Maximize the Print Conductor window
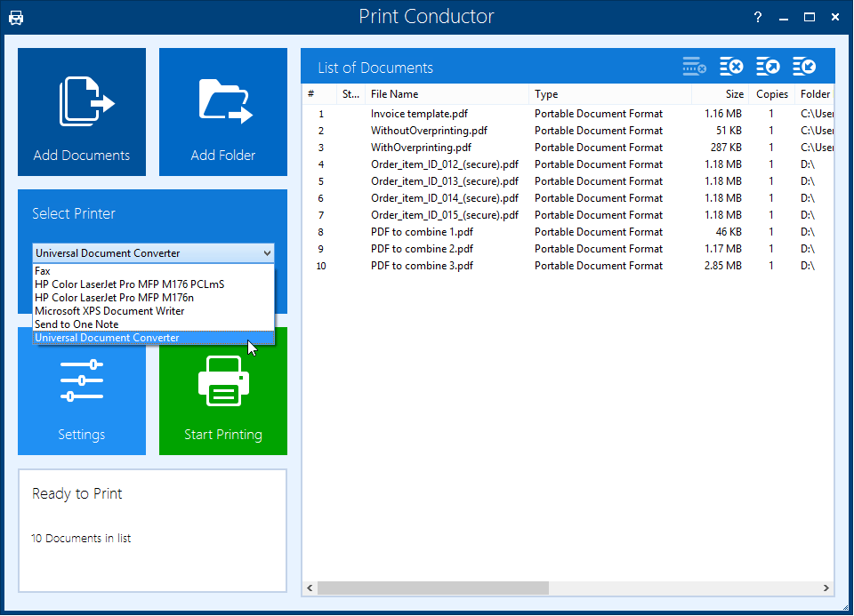Screen dimensions: 854x616 click(810, 18)
